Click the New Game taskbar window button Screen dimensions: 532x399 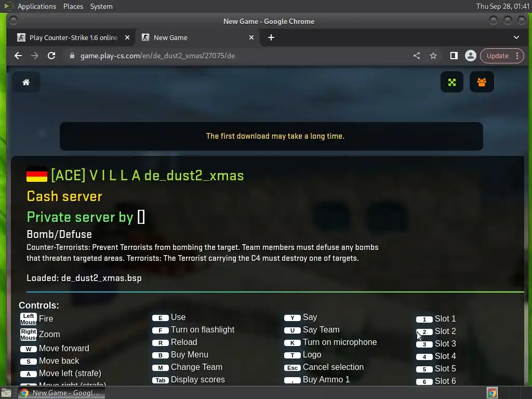(62, 393)
